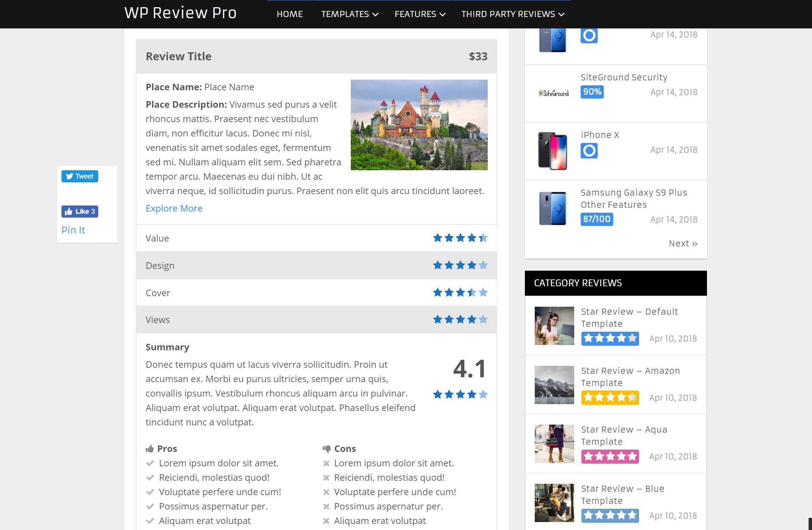Click the SiteGround 90% score badge

[x=592, y=92]
